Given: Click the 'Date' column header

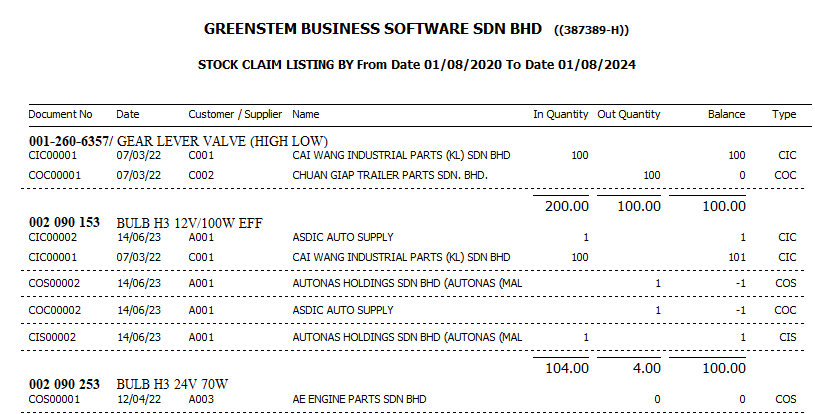Looking at the screenshot, I should tap(128, 114).
